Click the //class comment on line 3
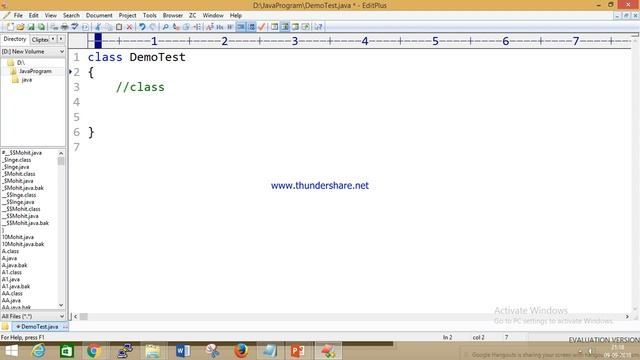Viewport: 640px width, 360px height. click(x=140, y=87)
